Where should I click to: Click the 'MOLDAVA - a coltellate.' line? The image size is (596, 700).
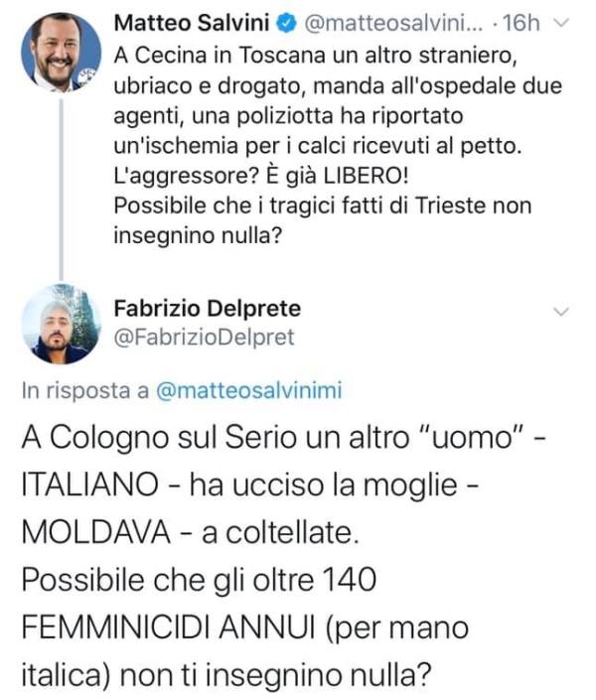[191, 532]
